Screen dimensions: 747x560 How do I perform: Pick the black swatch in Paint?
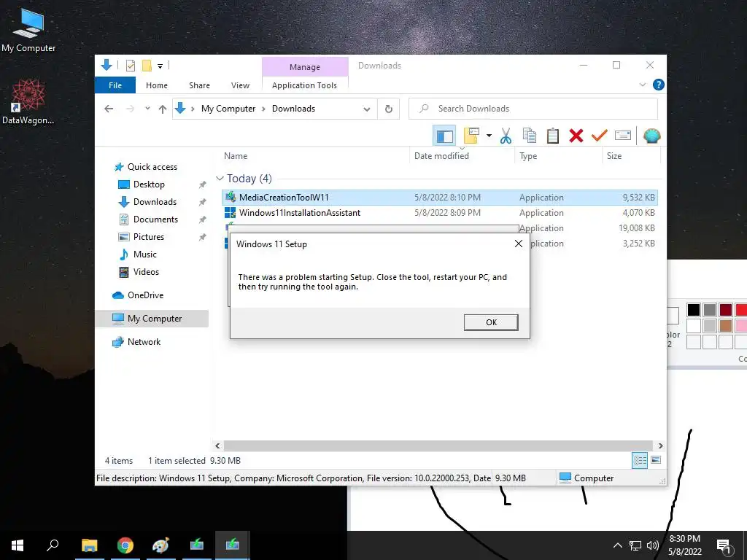point(694,310)
